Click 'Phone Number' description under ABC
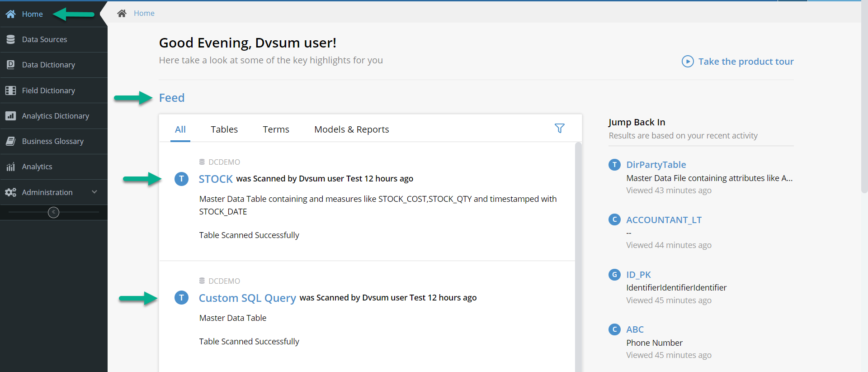 pyautogui.click(x=654, y=343)
